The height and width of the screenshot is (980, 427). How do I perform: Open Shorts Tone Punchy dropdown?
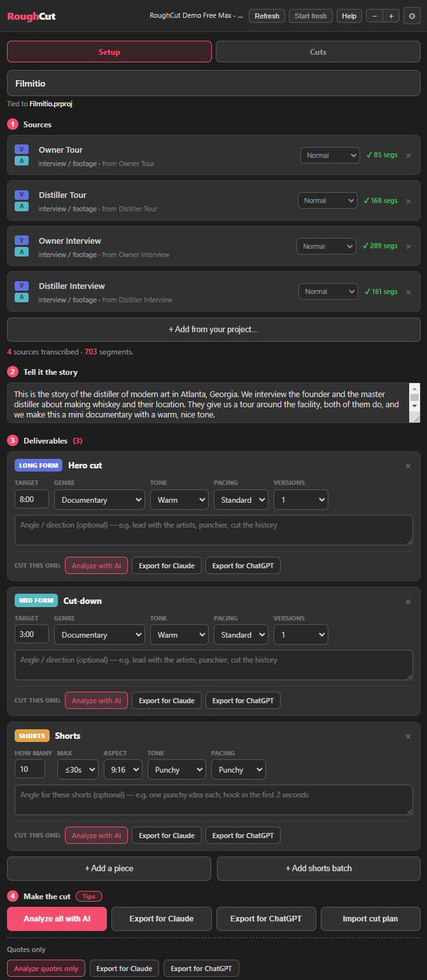[x=177, y=769]
